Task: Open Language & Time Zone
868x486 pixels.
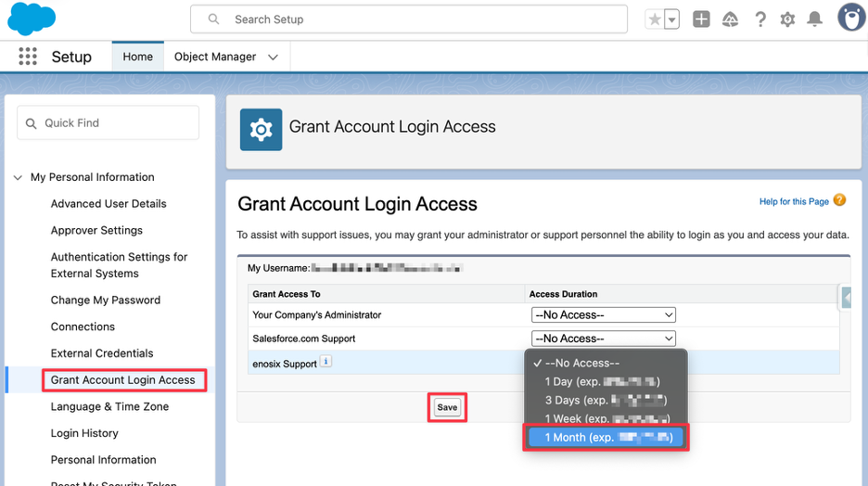Action: click(x=109, y=406)
